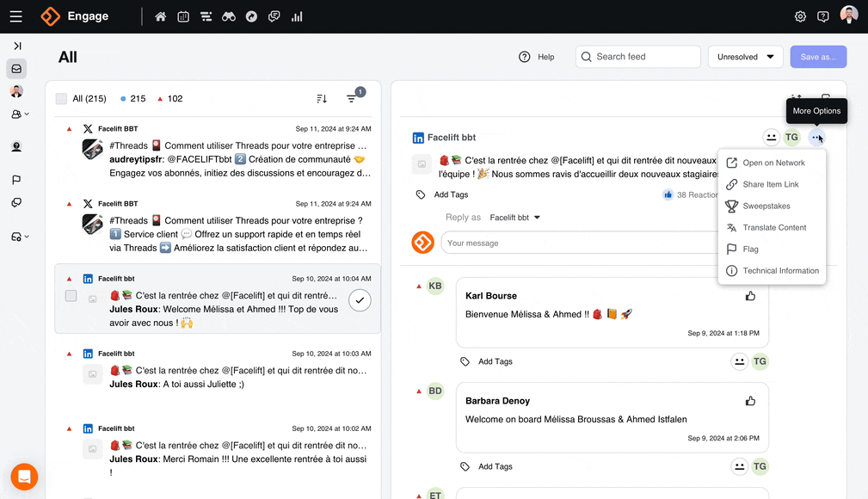Expand the users group in left sidebar
Image resolution: width=868 pixels, height=499 pixels.
pos(20,114)
